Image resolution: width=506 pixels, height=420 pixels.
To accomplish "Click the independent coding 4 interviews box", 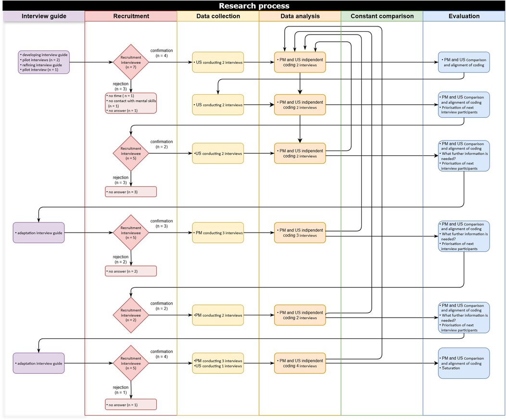I will click(x=300, y=363).
